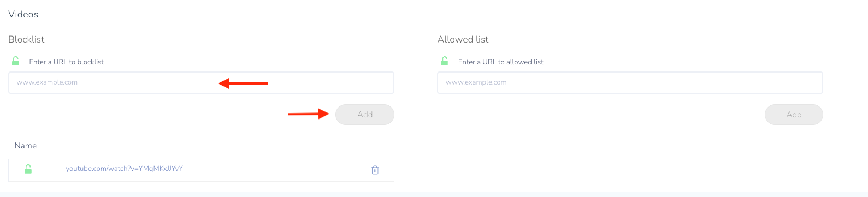The width and height of the screenshot is (868, 197).
Task: Toggle the green lock beside the blocklist URL label
Action: (x=16, y=61)
